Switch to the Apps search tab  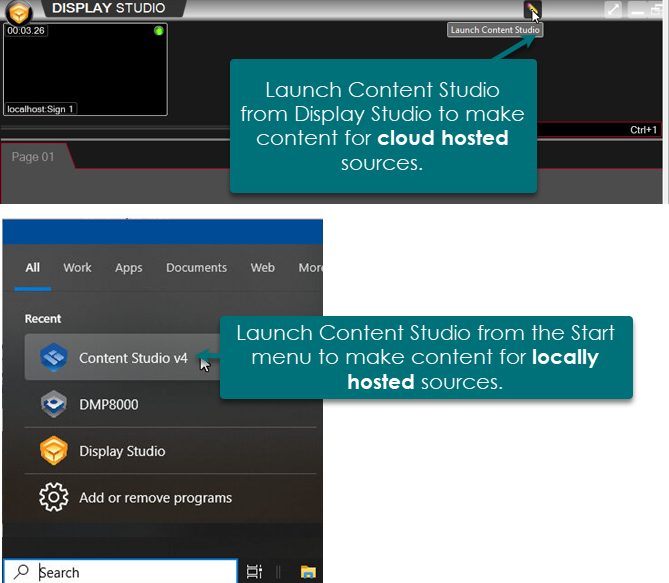point(128,268)
